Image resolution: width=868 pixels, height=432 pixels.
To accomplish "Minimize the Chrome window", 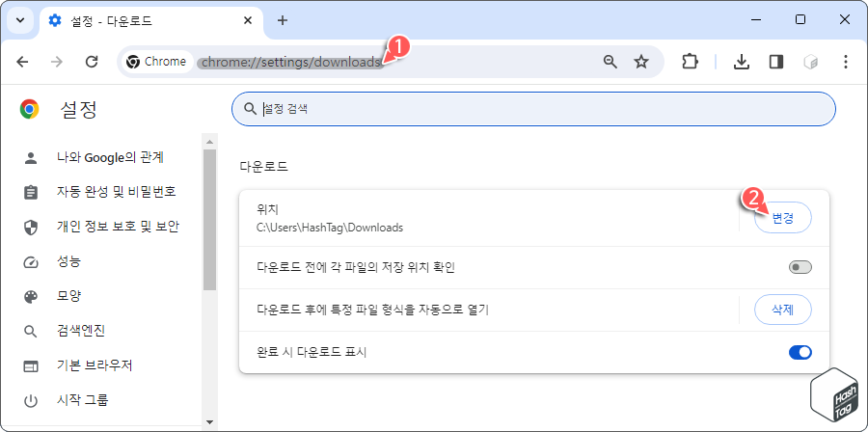I will tap(756, 20).
